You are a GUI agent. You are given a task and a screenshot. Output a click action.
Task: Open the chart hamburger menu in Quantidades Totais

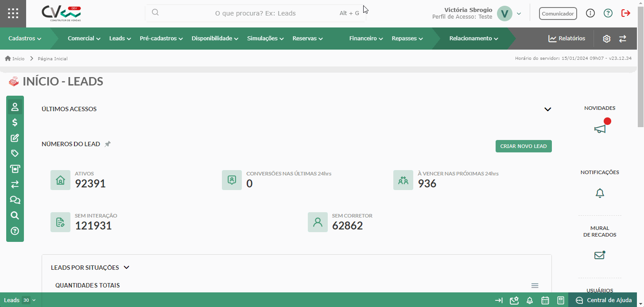(x=535, y=285)
